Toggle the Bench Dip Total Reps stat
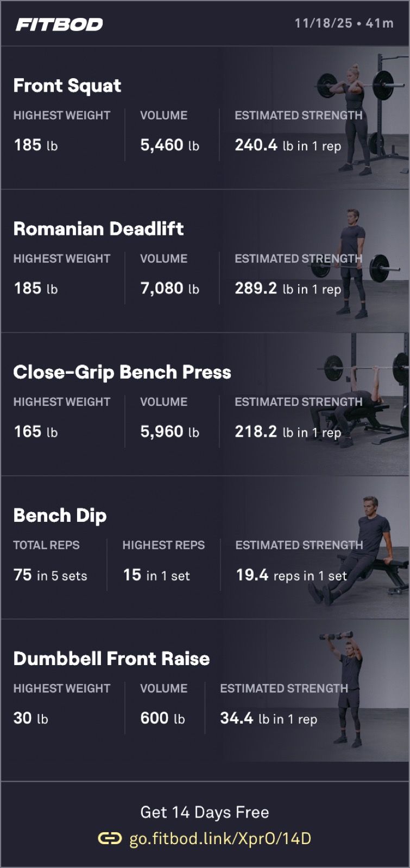 coord(47,560)
